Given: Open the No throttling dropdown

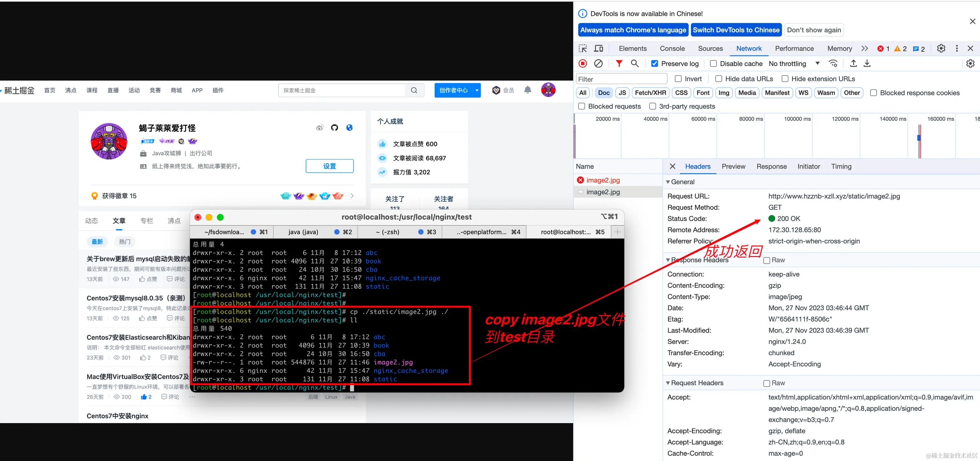Looking at the screenshot, I should (x=794, y=63).
